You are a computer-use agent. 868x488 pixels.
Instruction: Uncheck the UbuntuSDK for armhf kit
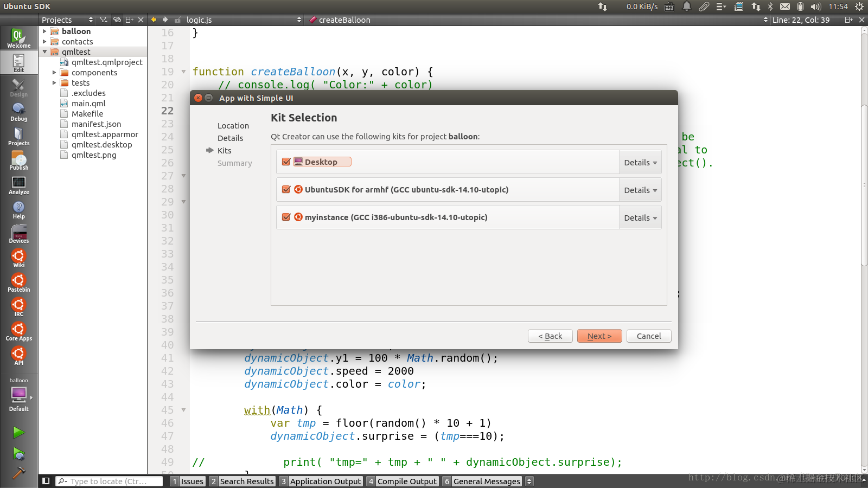[x=286, y=189]
